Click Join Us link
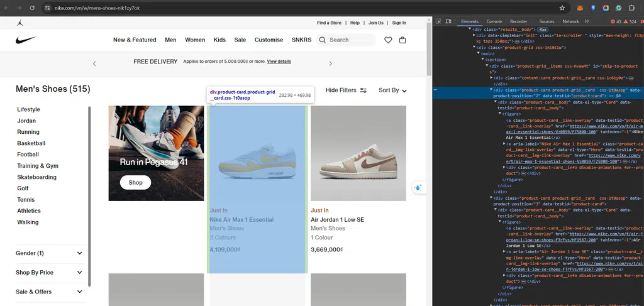This screenshot has width=644, height=306. point(376,23)
